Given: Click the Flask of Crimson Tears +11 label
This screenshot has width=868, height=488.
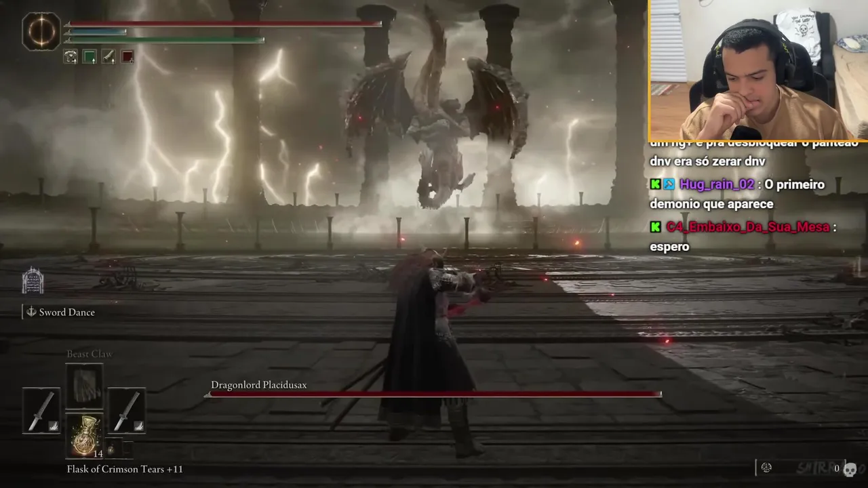Looking at the screenshot, I should (125, 469).
